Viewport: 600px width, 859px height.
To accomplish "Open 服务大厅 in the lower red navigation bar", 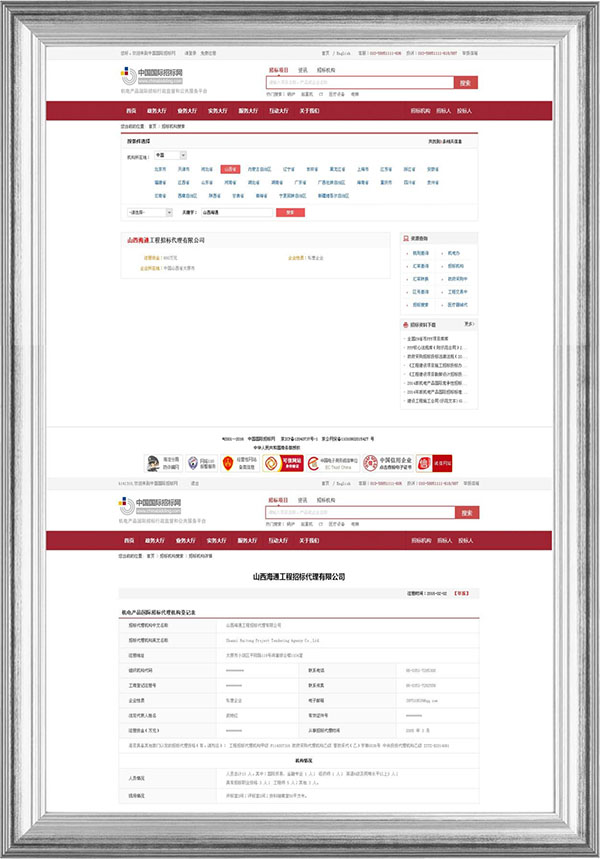I will tap(247, 540).
